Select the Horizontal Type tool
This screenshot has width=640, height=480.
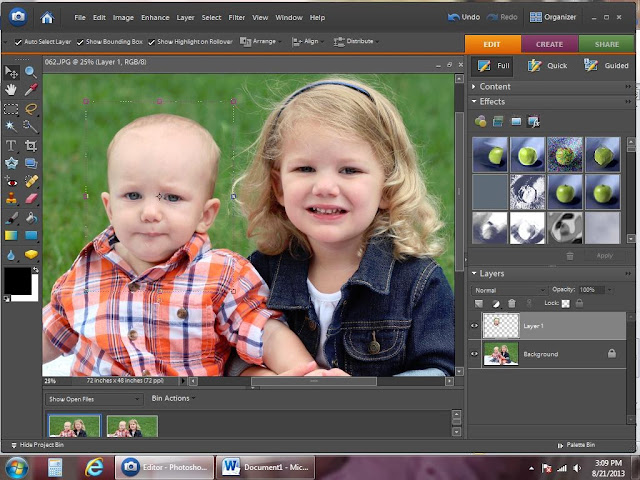(11, 145)
